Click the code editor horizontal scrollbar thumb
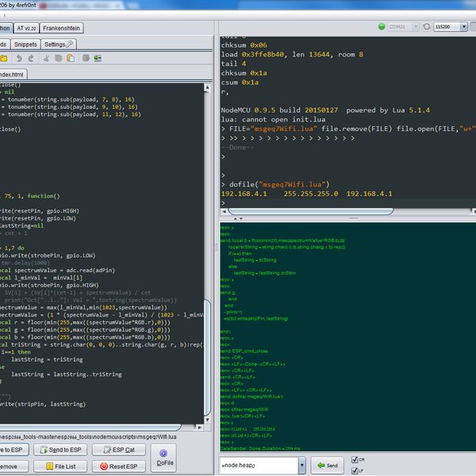The image size is (476, 476). click(x=90, y=427)
